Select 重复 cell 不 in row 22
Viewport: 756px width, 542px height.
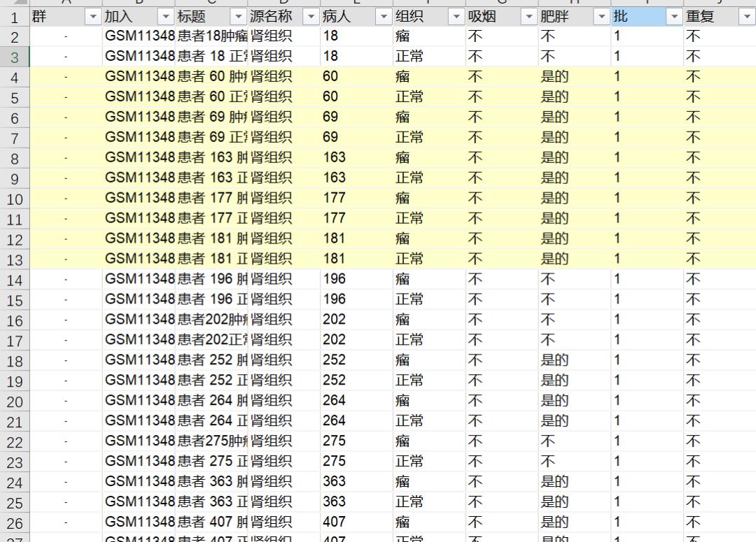[720, 441]
